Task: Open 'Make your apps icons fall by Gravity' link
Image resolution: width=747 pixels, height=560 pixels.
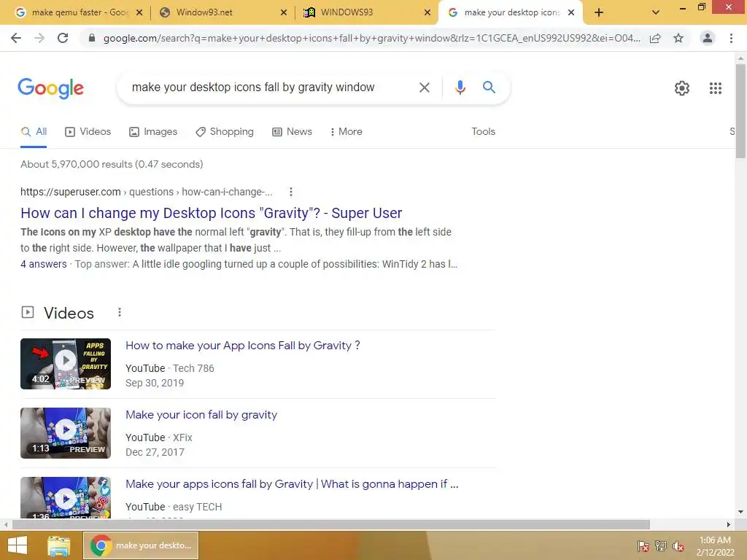Action: coord(292,484)
